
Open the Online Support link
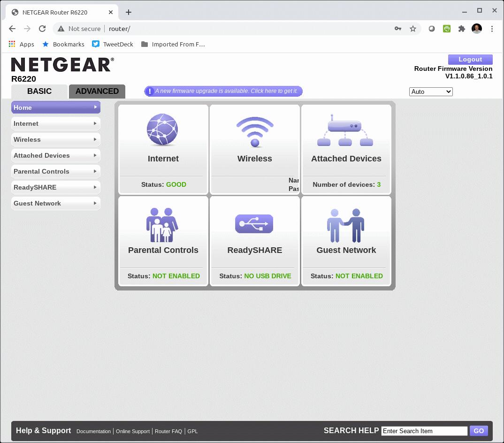133,431
